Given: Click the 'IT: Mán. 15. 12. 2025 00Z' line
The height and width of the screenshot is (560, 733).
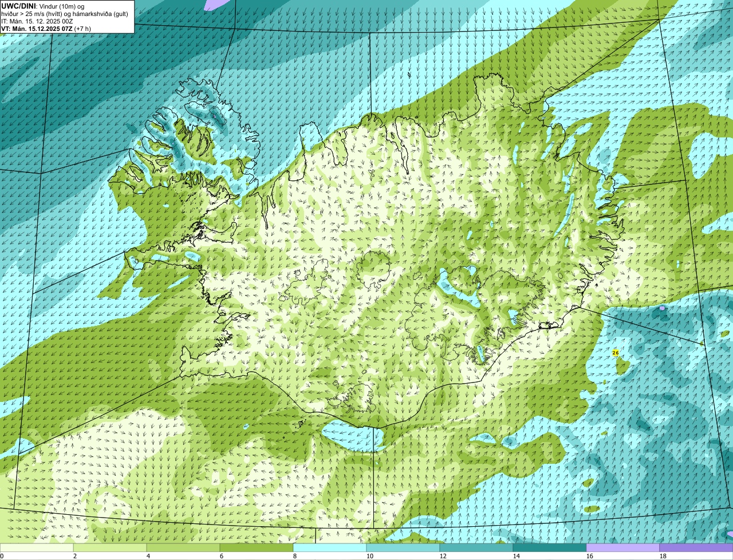Looking at the screenshot, I should click(37, 21).
